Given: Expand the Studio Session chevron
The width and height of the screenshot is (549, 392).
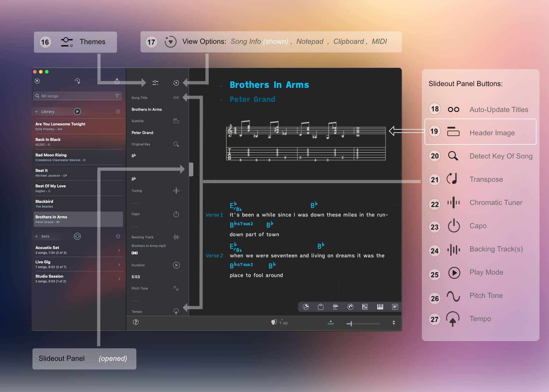Looking at the screenshot, I should (x=119, y=279).
